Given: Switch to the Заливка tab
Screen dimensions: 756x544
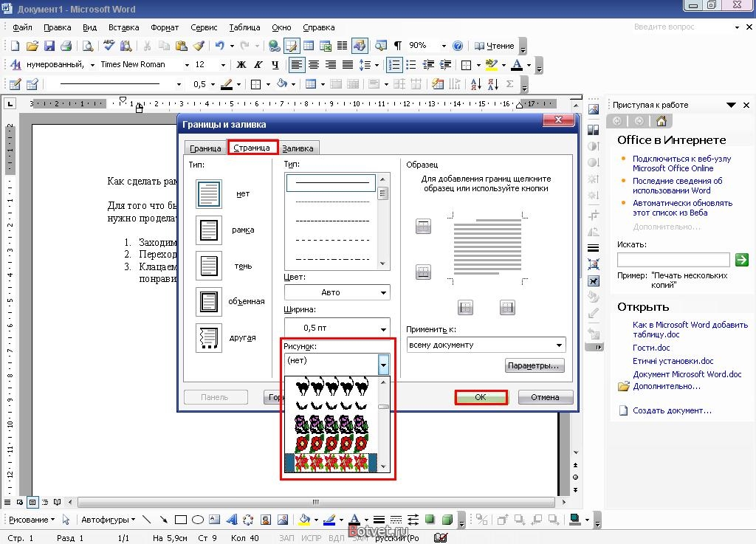Looking at the screenshot, I should (298, 148).
